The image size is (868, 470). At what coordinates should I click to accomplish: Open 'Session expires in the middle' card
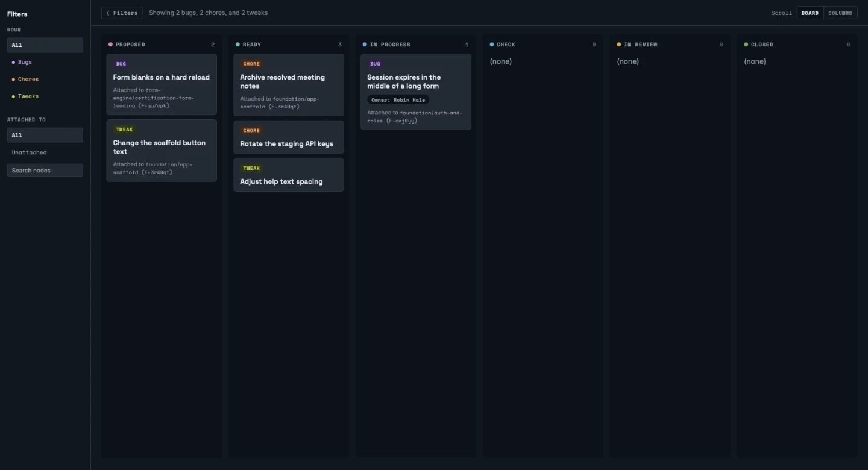[x=416, y=92]
